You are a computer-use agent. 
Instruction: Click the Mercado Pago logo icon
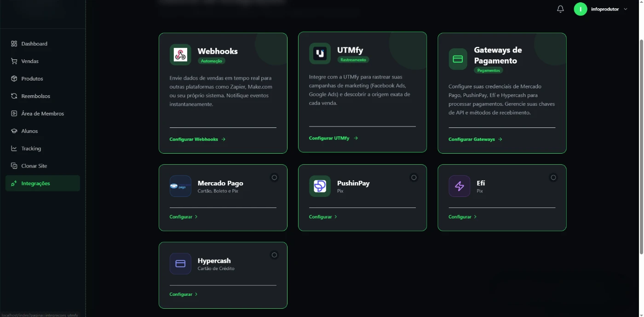(180, 186)
